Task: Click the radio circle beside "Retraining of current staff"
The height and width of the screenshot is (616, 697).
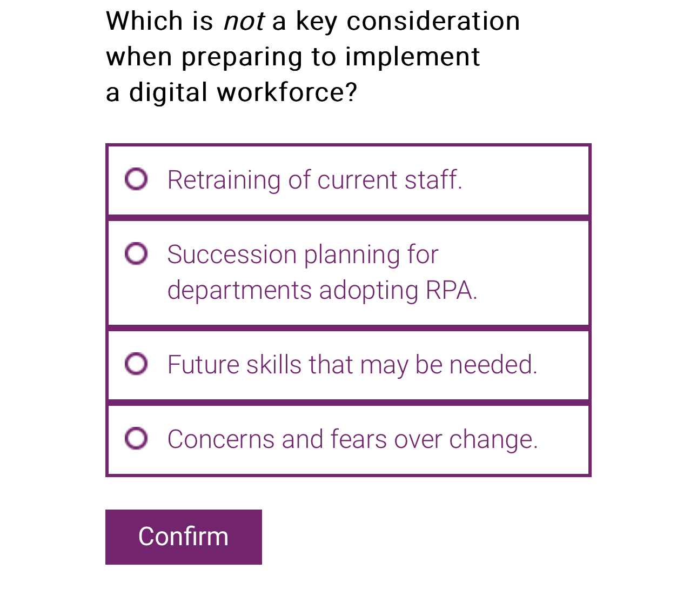Action: click(x=137, y=179)
